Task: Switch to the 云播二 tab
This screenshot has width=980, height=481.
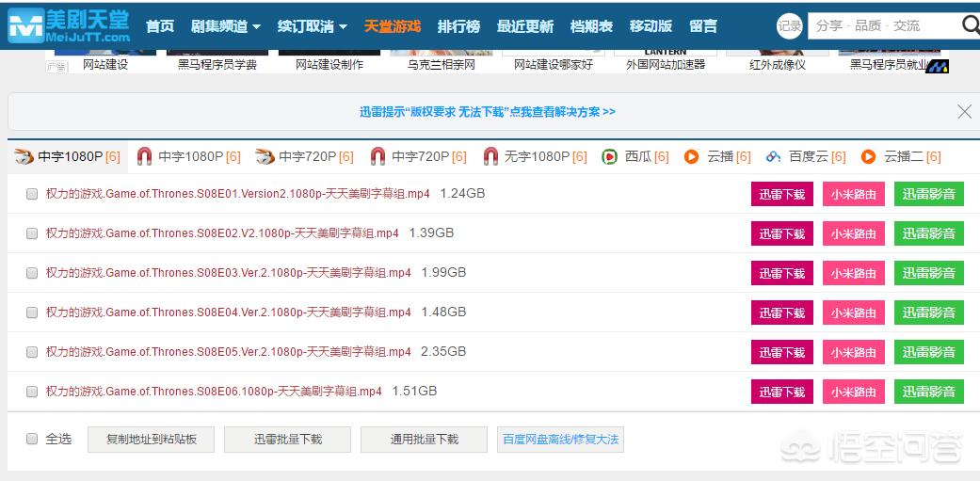Action: [x=901, y=157]
